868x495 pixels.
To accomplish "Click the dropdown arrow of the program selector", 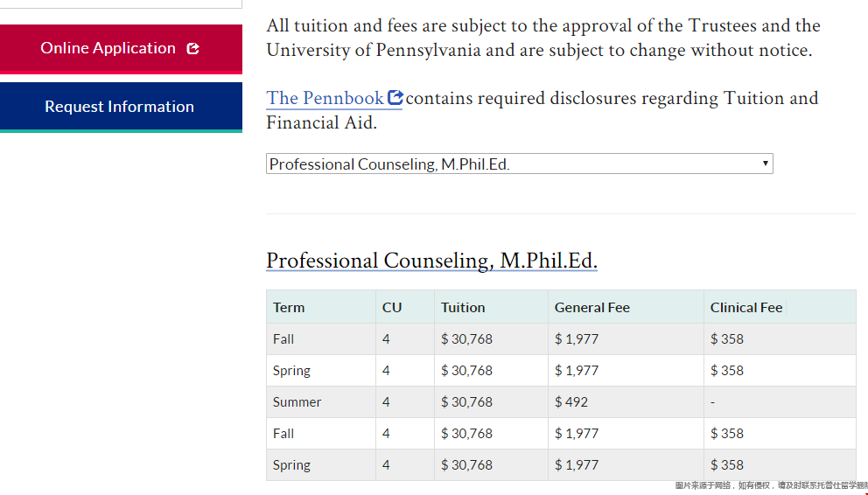I will tap(766, 164).
